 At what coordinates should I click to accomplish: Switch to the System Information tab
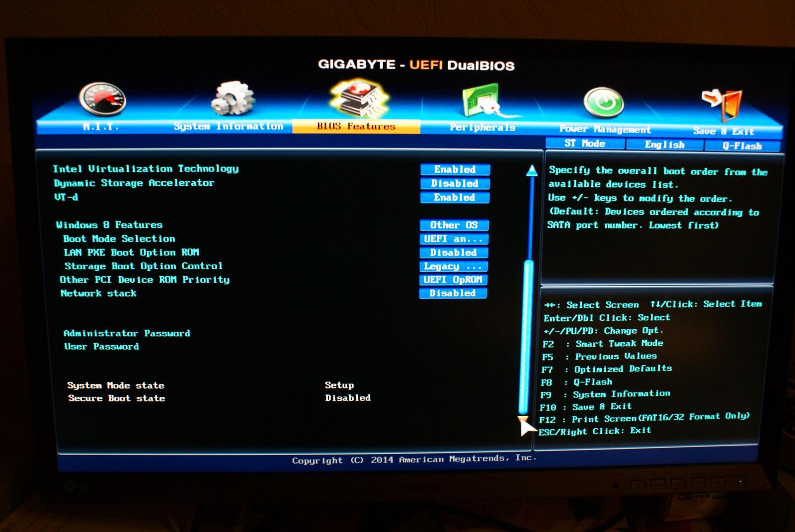(229, 126)
